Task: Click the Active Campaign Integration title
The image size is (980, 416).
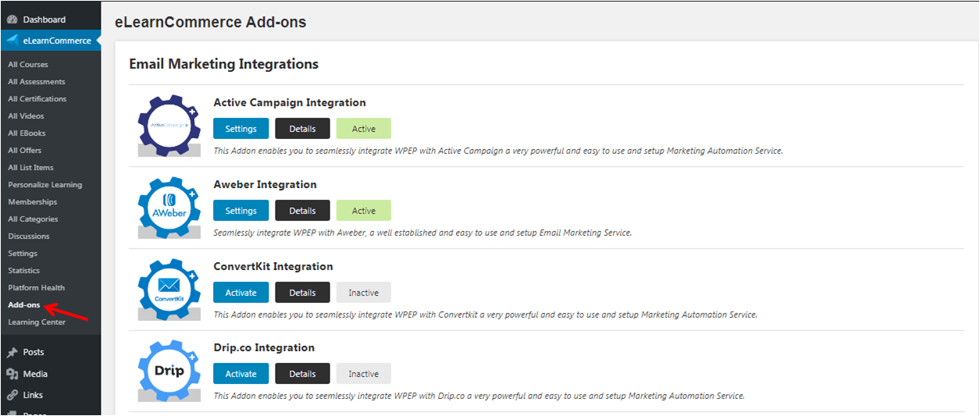Action: 290,103
